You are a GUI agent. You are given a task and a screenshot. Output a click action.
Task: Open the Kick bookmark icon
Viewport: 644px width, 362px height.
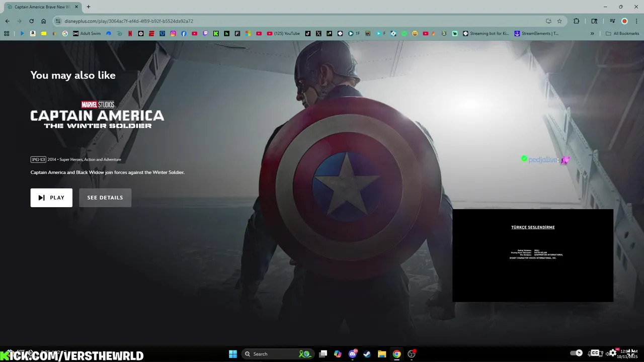point(216,34)
